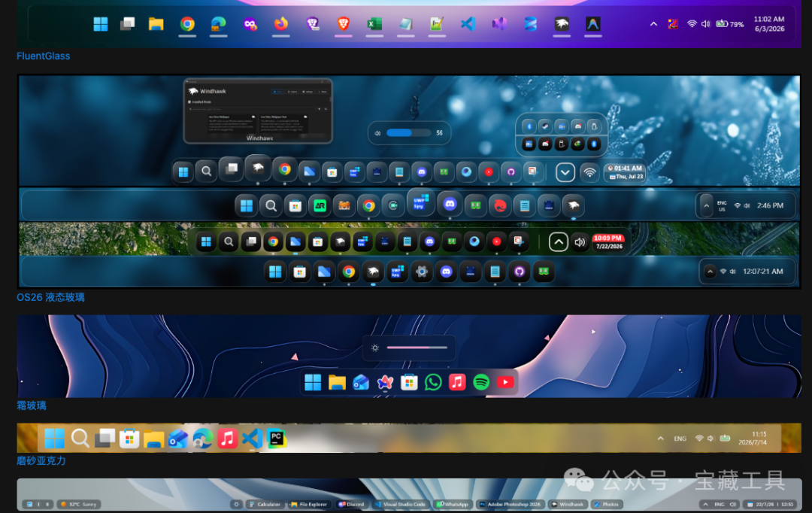Click the 32°C Sunny weather widget
The image size is (812, 513).
pyautogui.click(x=79, y=504)
